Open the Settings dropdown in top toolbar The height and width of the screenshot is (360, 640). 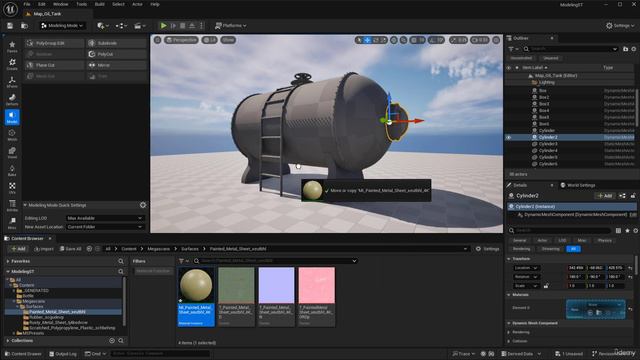click(x=620, y=26)
